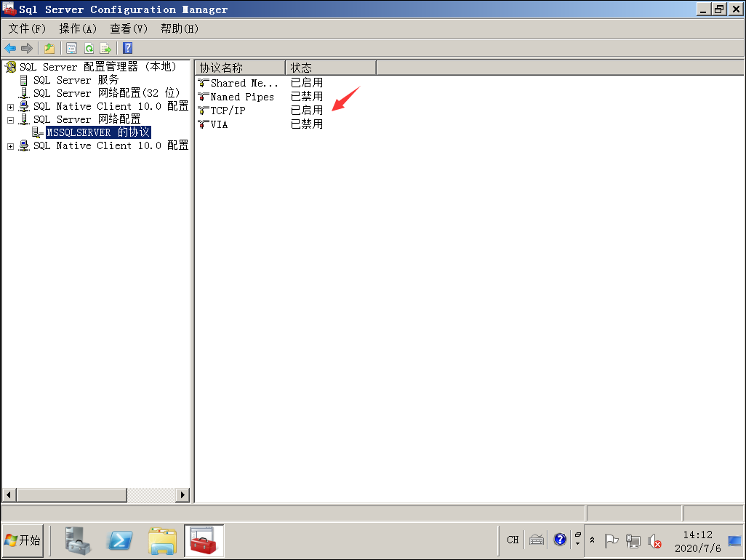Click the keyboard tray icon
This screenshot has height=560, width=746.
coord(537,540)
